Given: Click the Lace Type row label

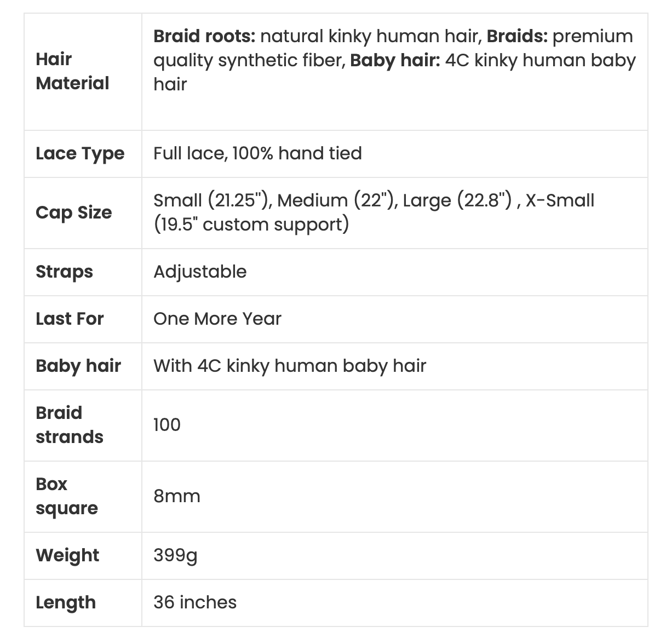Looking at the screenshot, I should tap(80, 153).
